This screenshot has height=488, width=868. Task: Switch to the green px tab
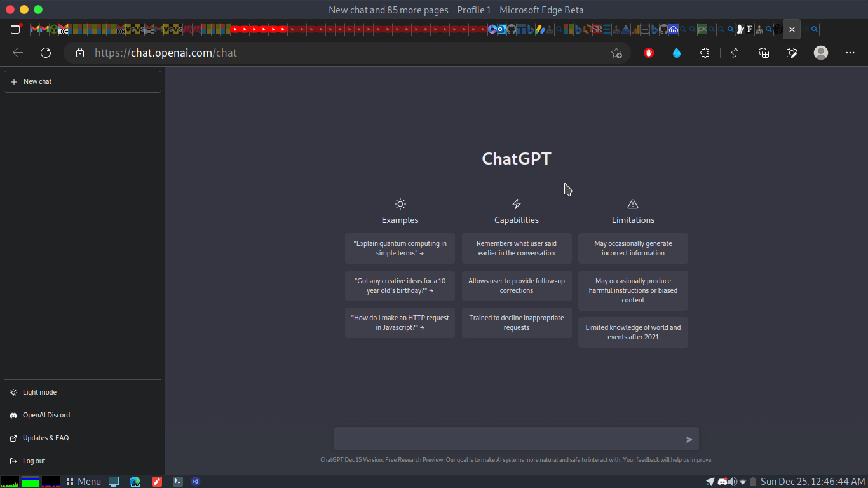tap(702, 29)
